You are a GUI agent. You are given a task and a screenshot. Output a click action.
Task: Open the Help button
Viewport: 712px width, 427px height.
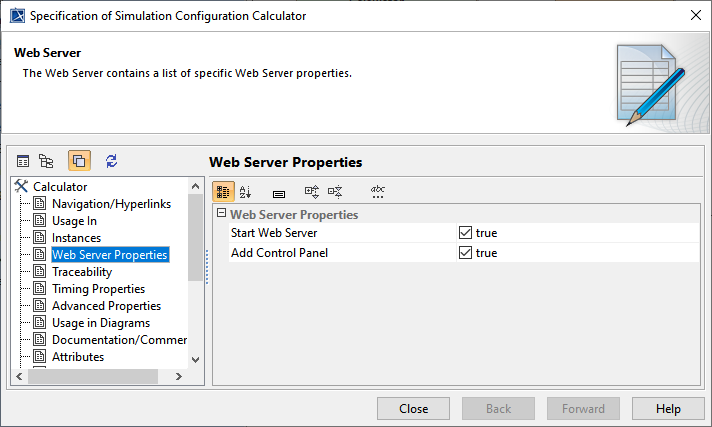click(668, 408)
